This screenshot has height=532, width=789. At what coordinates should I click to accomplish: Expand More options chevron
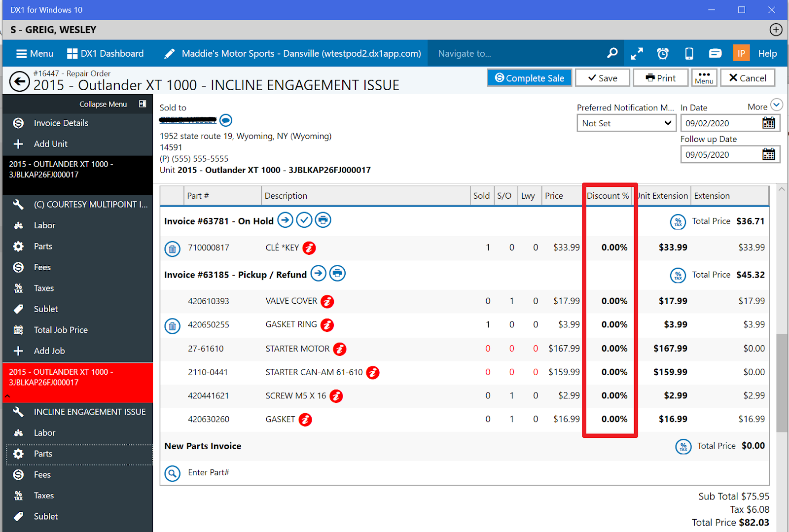pyautogui.click(x=777, y=105)
